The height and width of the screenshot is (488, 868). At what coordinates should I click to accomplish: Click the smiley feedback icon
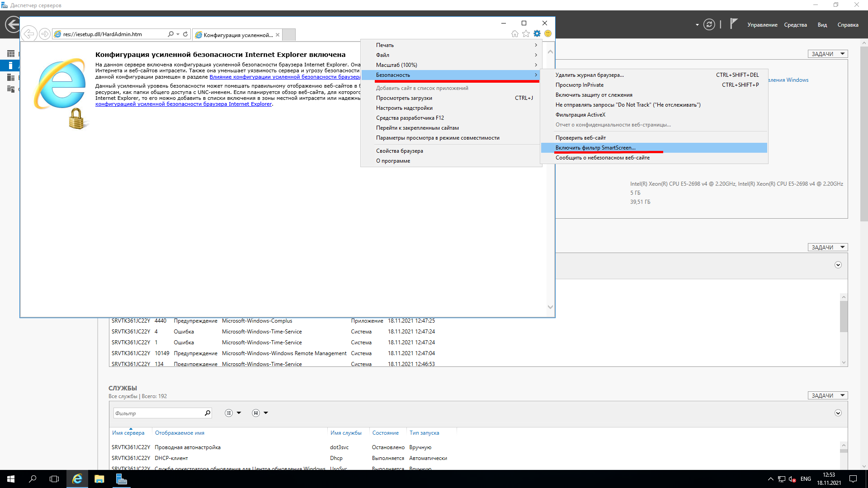pos(548,34)
